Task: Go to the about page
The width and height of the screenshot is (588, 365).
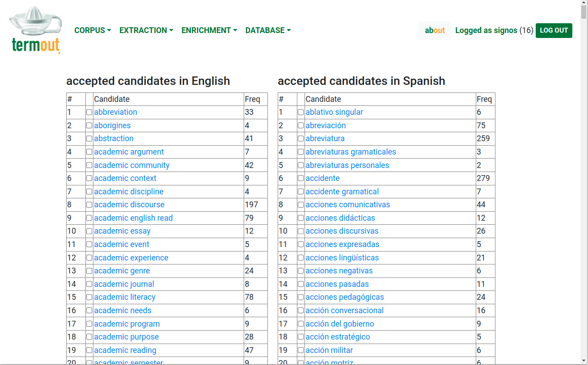Action: coord(435,30)
